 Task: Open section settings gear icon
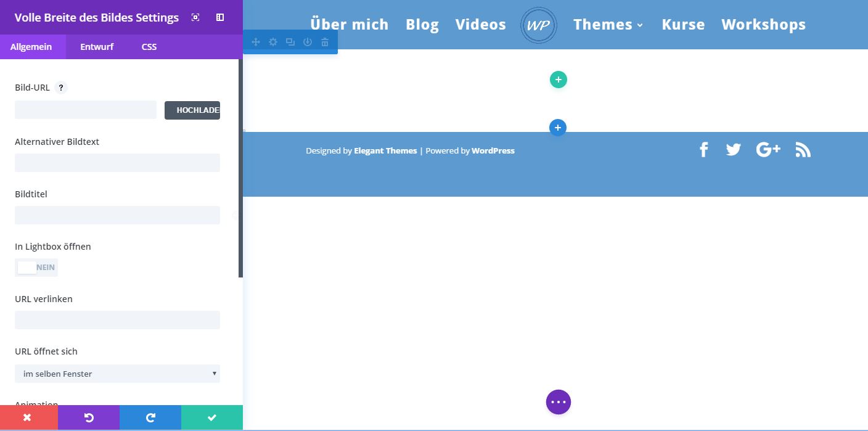pyautogui.click(x=273, y=42)
